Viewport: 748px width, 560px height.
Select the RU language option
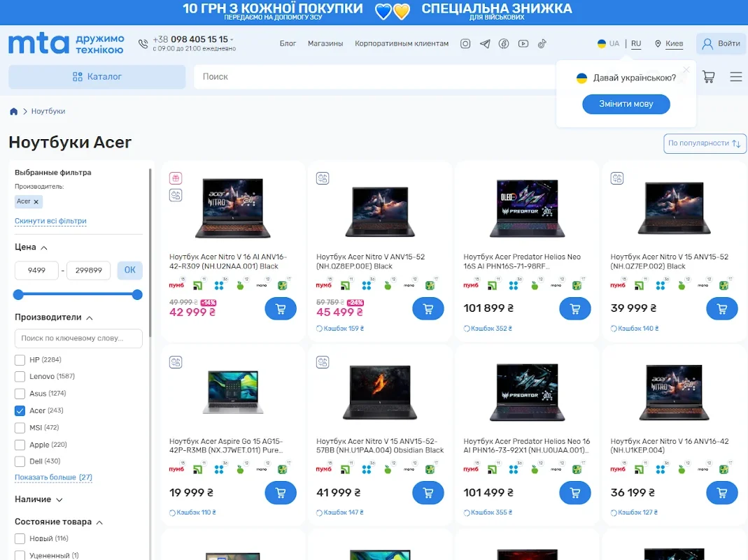pos(636,44)
